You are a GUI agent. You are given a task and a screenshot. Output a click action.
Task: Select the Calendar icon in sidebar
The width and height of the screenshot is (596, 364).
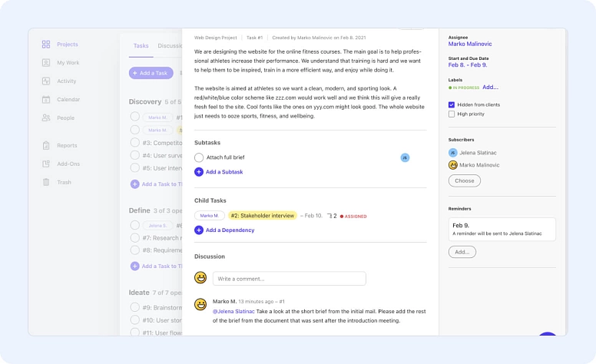click(x=46, y=100)
